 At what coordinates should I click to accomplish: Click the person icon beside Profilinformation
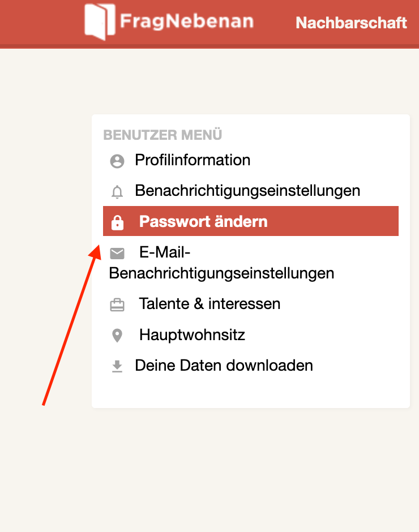pyautogui.click(x=117, y=161)
